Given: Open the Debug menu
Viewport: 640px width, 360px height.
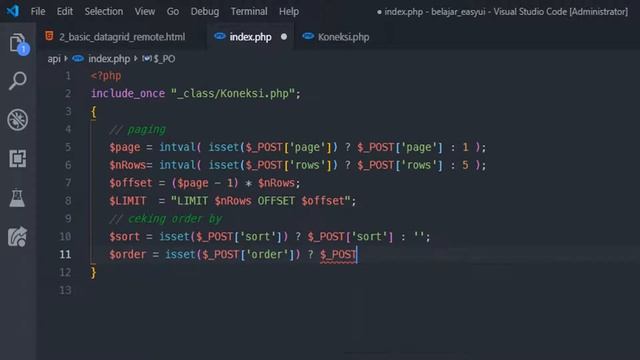Looking at the screenshot, I should point(204,11).
